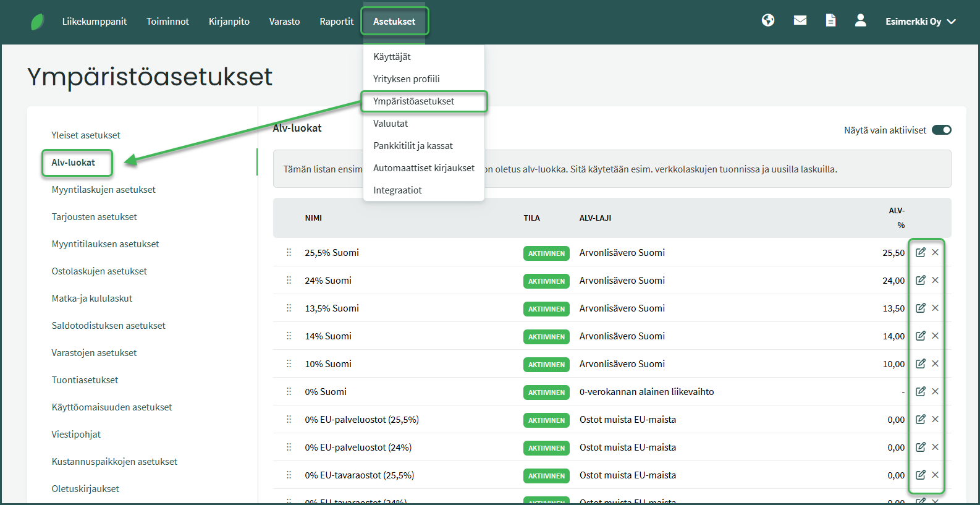980x505 pixels.
Task: Open the Asetukset menu
Action: click(394, 22)
